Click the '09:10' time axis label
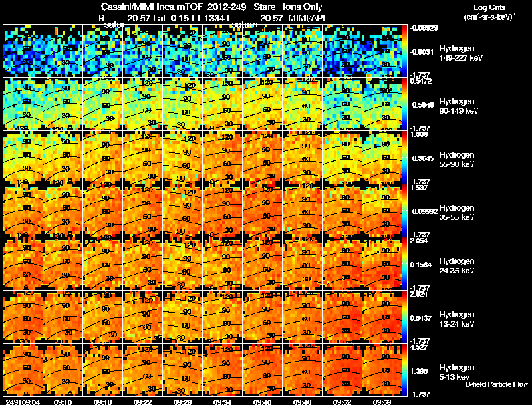This screenshot has width=532, height=405. coord(63,402)
